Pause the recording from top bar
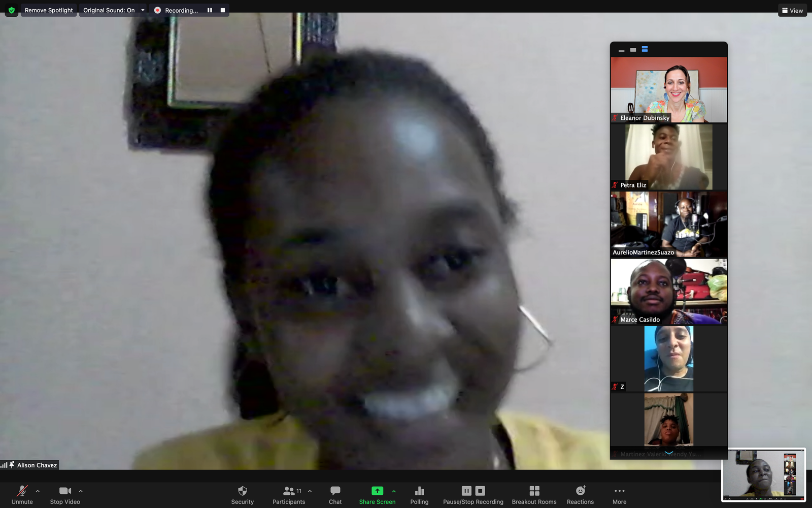Viewport: 812px width, 508px height. click(210, 10)
